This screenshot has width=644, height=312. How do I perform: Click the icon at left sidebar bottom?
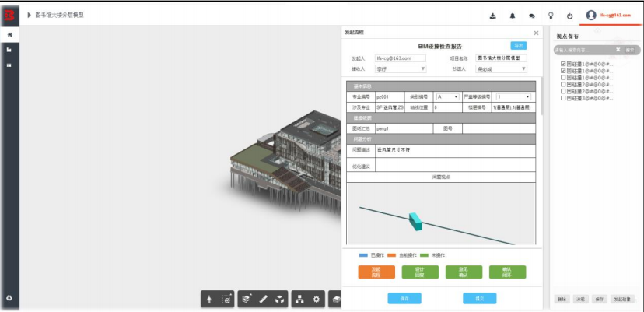point(9,299)
